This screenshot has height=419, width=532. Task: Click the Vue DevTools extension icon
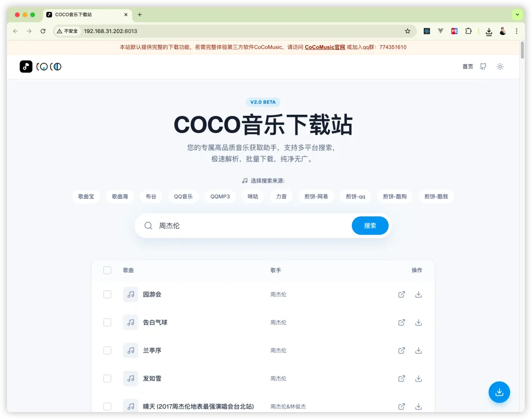click(x=440, y=31)
